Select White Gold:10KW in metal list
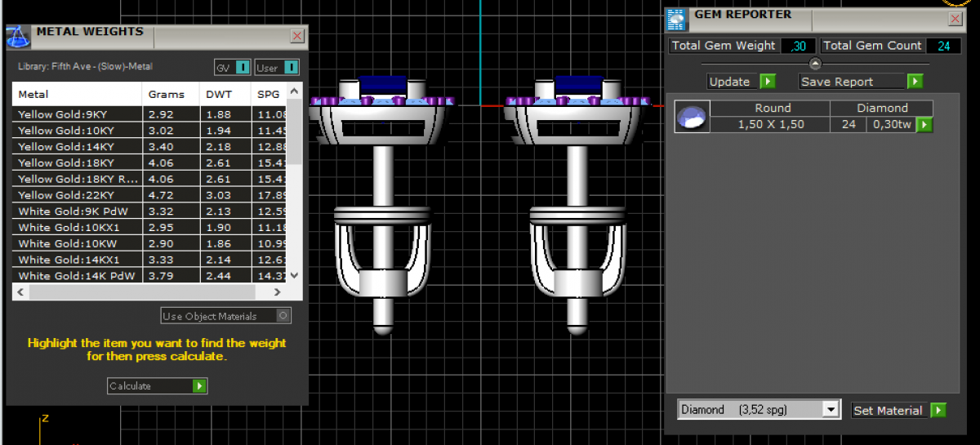The image size is (980, 445). [x=78, y=243]
